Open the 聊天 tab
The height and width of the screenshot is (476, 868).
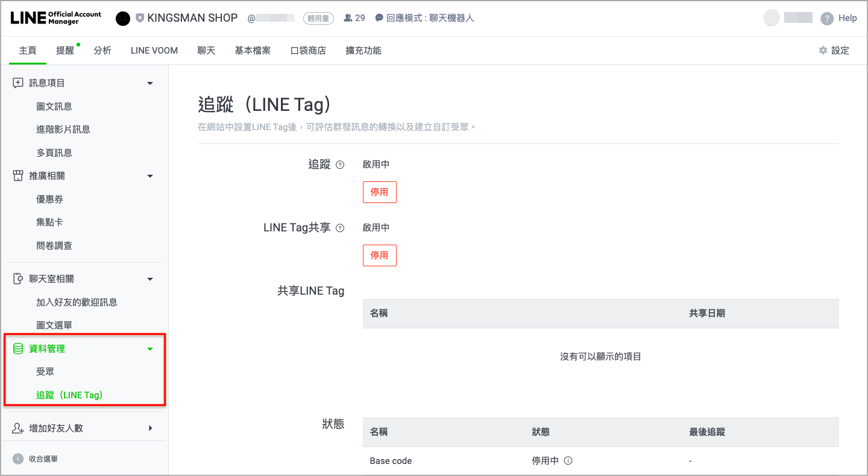pyautogui.click(x=206, y=51)
